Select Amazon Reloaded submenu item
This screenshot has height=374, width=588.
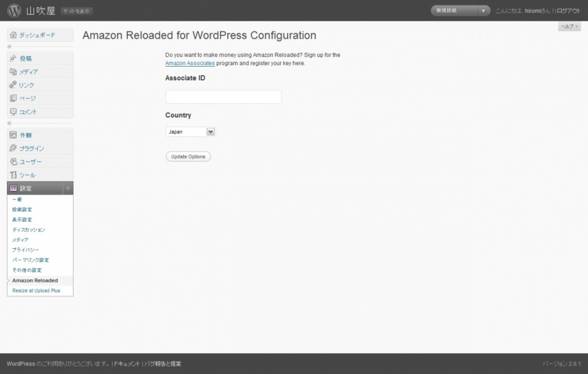point(35,280)
